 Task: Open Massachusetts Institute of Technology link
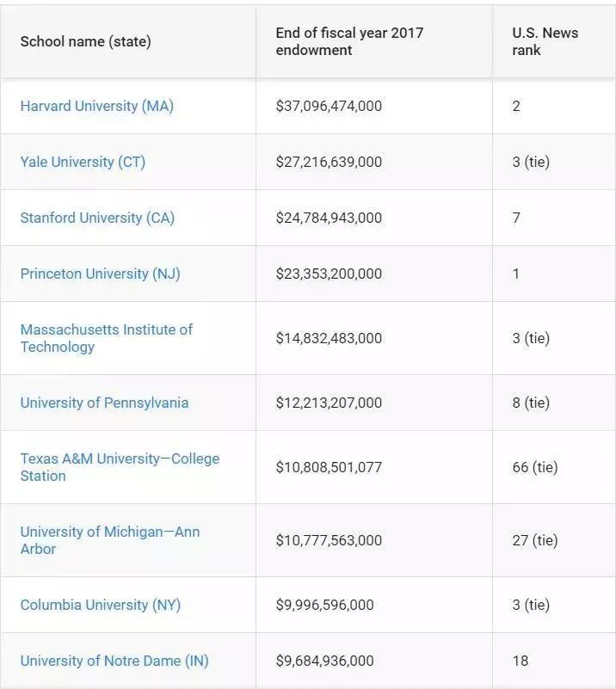coord(106,338)
